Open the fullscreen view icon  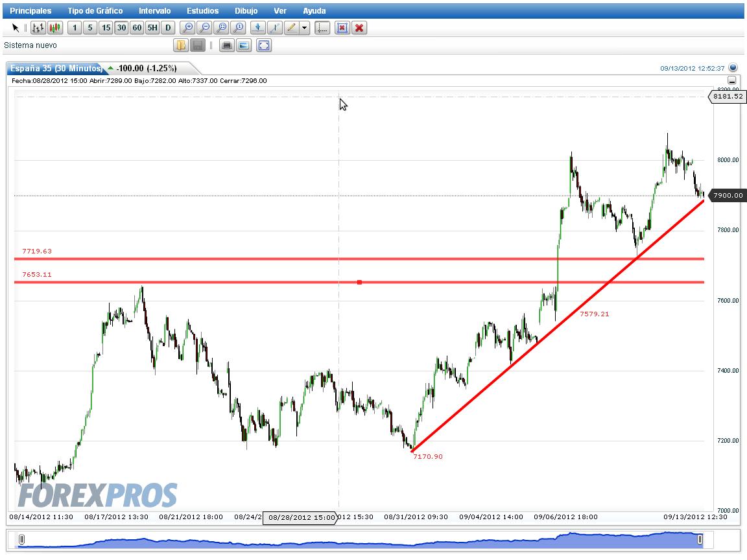(263, 45)
